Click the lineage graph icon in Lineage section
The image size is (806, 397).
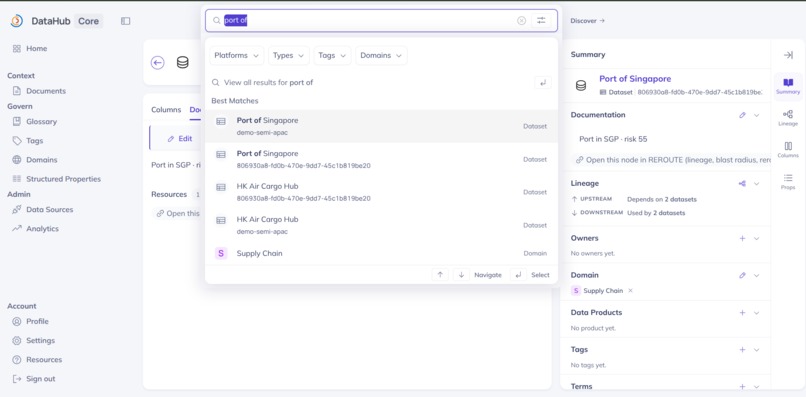point(742,183)
